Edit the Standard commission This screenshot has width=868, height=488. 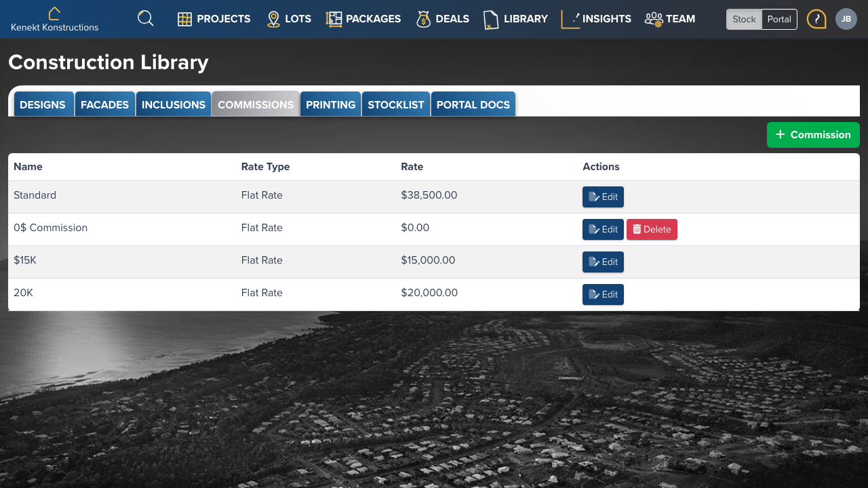point(603,197)
